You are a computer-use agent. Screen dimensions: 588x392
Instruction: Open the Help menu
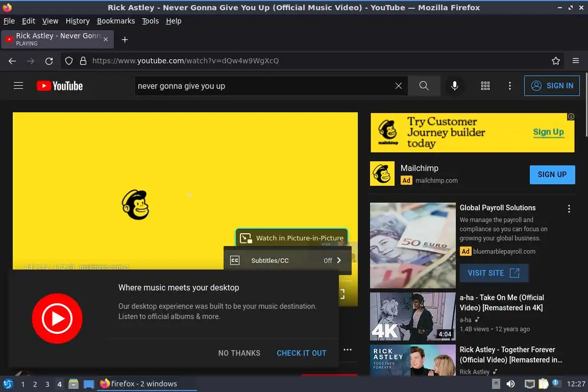pyautogui.click(x=174, y=21)
